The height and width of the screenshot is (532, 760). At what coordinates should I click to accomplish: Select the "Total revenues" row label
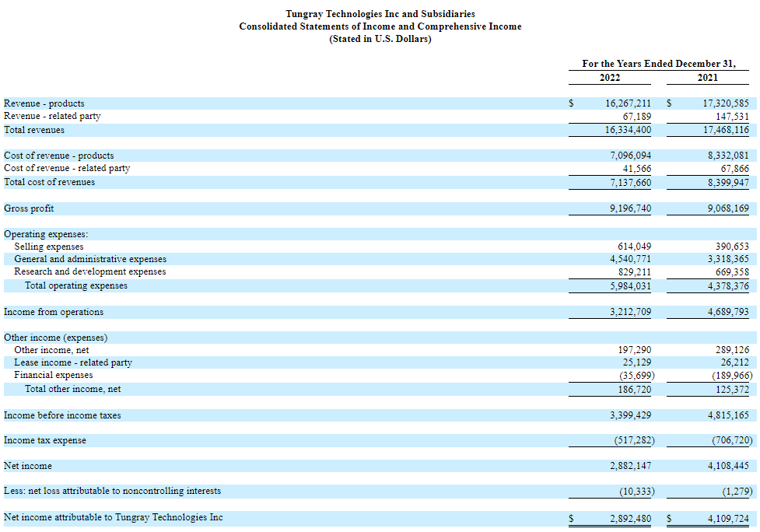pos(34,130)
